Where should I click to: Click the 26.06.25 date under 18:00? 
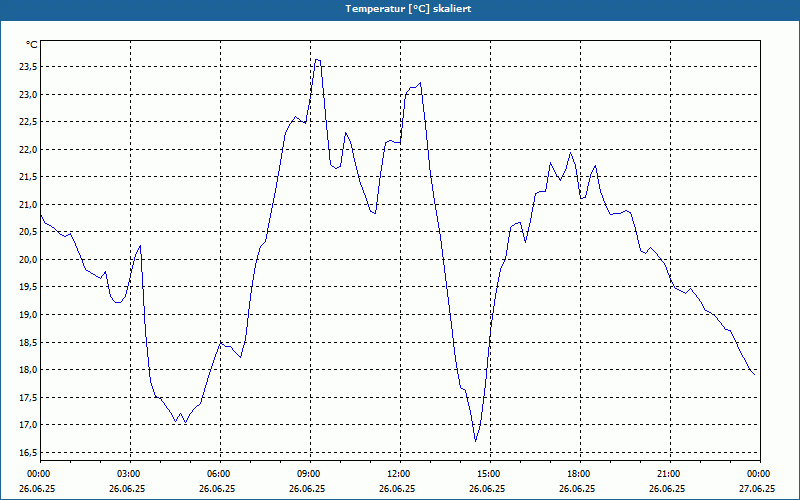[577, 488]
